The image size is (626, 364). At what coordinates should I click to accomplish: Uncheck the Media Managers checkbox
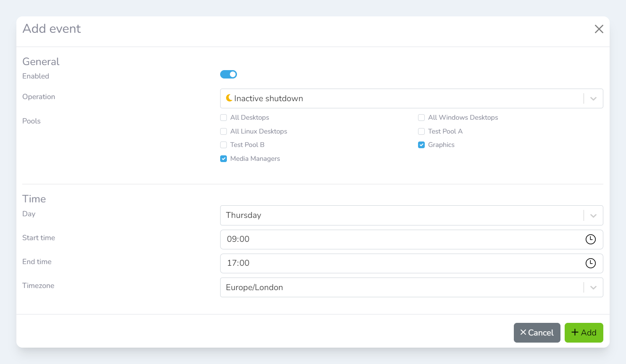click(x=224, y=159)
